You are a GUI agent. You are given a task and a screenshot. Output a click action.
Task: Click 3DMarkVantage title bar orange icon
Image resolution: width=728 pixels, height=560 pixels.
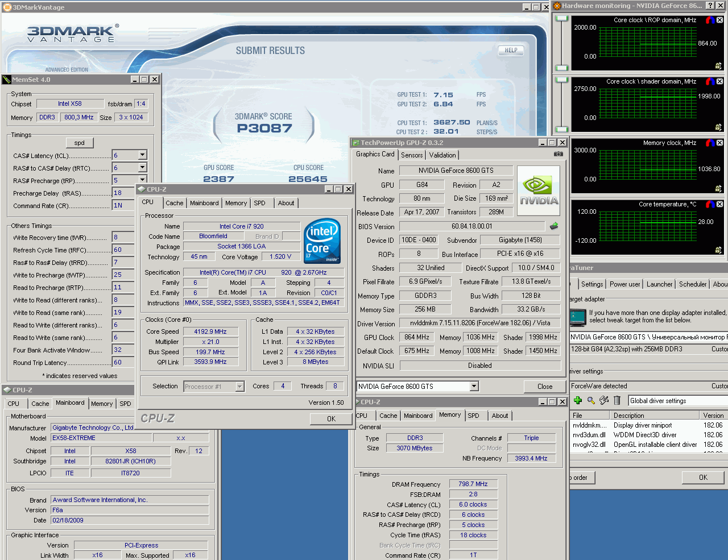[x=7, y=7]
